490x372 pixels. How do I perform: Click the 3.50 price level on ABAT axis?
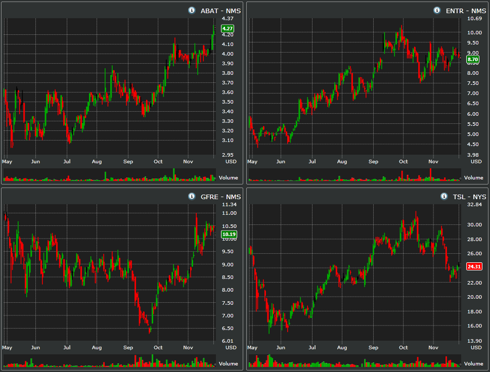click(x=228, y=102)
